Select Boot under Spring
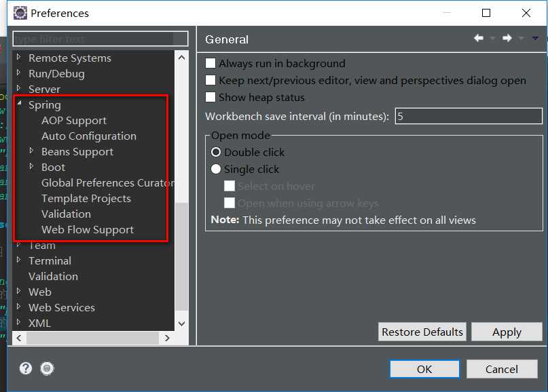The width and height of the screenshot is (548, 392). [53, 168]
